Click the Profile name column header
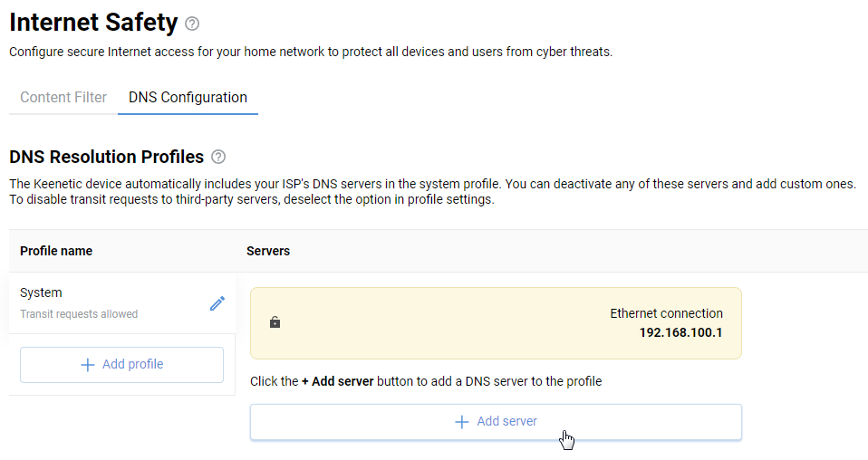868x460 pixels. [56, 251]
